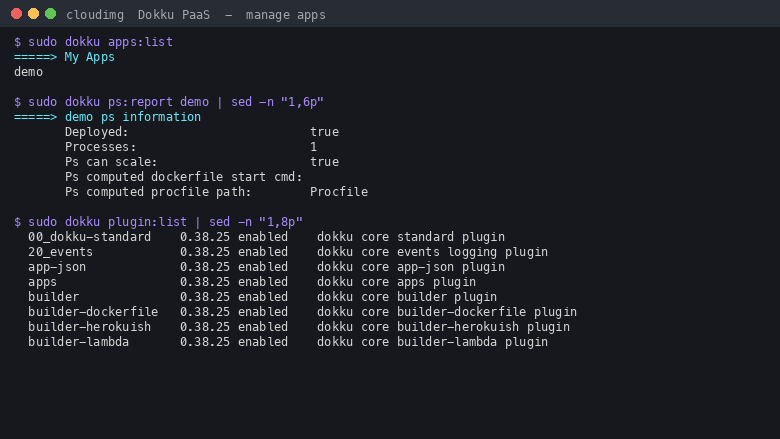Click the plugin name 'builder-dockerfile' in the first column

93,312
